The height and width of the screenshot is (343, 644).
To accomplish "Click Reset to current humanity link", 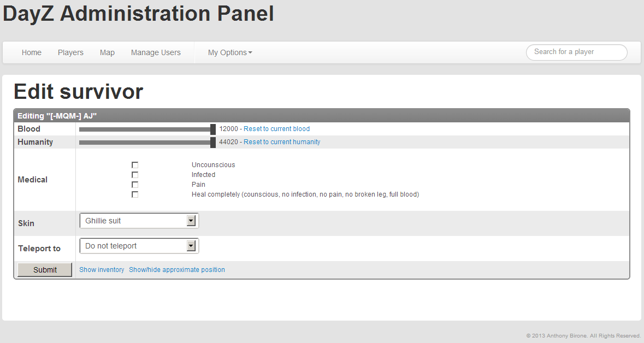I will pos(282,142).
